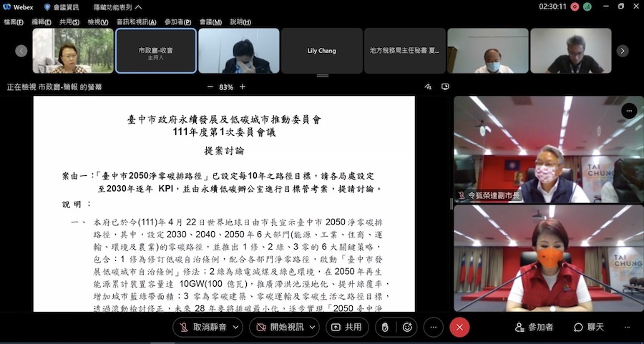Select 市政廳-收音 host thumbnail
644x344 pixels.
pyautogui.click(x=156, y=51)
